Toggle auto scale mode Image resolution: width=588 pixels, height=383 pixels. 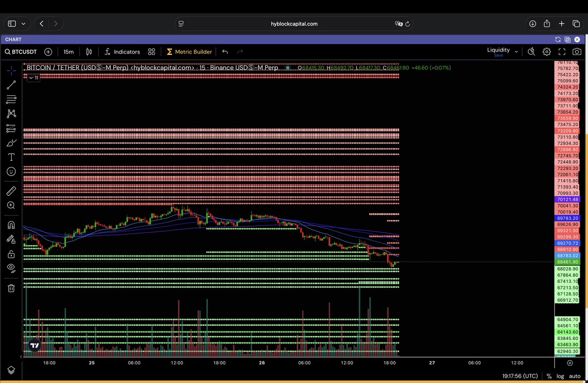pyautogui.click(x=574, y=376)
